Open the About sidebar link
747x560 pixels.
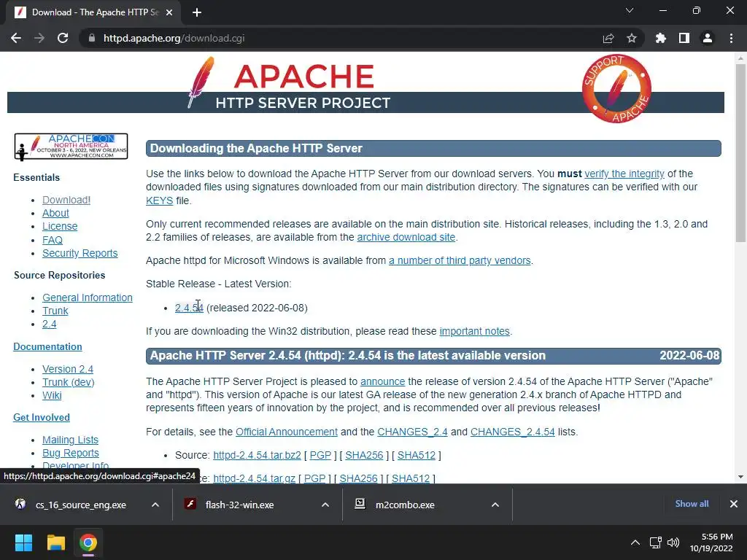pos(55,213)
